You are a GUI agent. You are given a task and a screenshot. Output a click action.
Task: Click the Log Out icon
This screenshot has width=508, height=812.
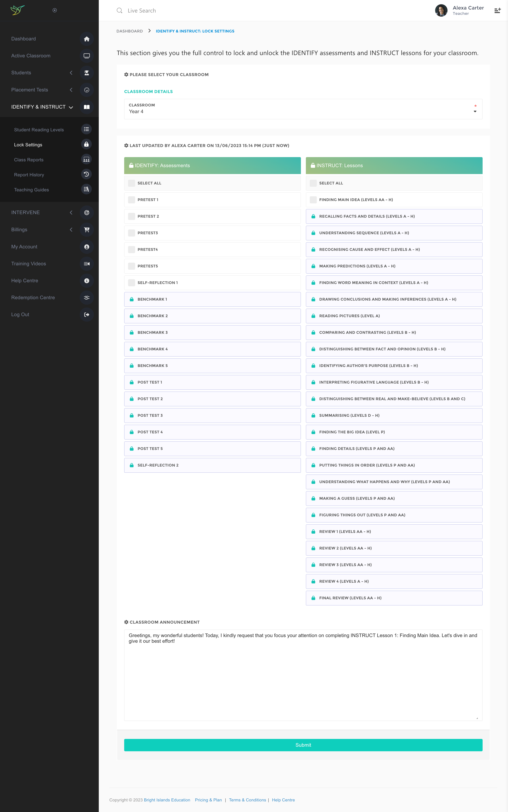tap(86, 315)
